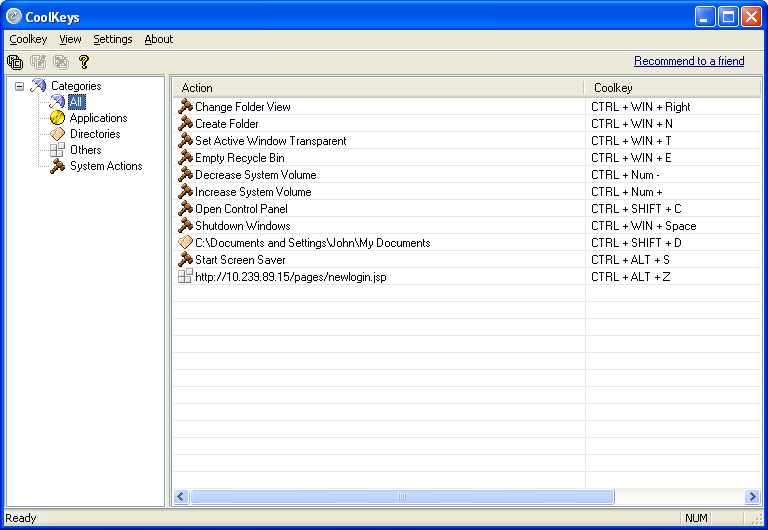Image resolution: width=768 pixels, height=530 pixels.
Task: Click the Recommend to a friend link
Action: (x=689, y=61)
